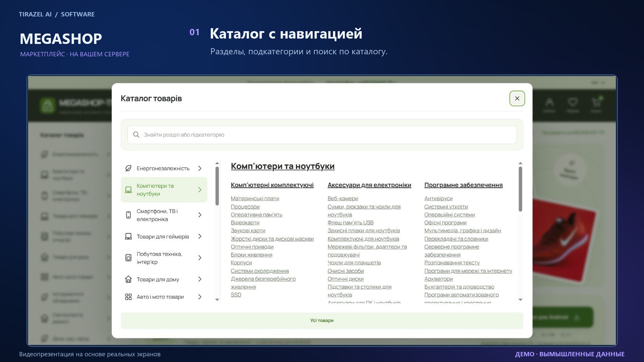Open the Комп'ютери та ноутбуки heading link
The height and width of the screenshot is (362, 644).
tap(283, 166)
